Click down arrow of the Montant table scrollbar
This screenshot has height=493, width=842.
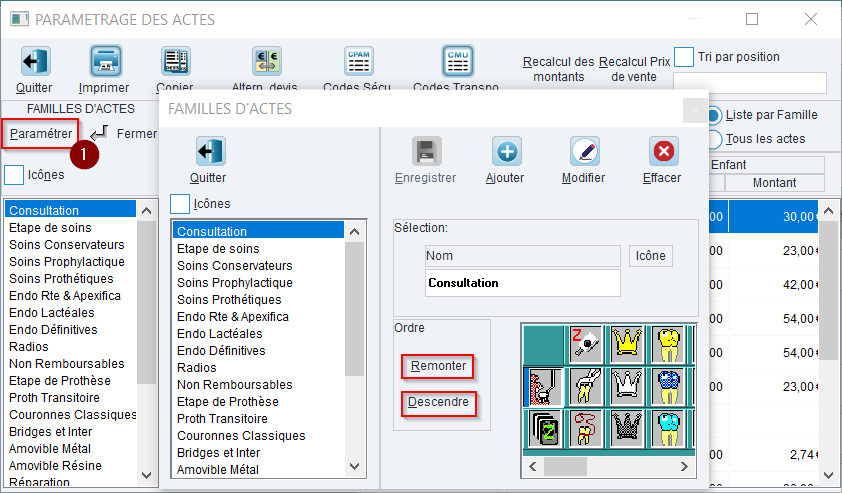(x=828, y=475)
